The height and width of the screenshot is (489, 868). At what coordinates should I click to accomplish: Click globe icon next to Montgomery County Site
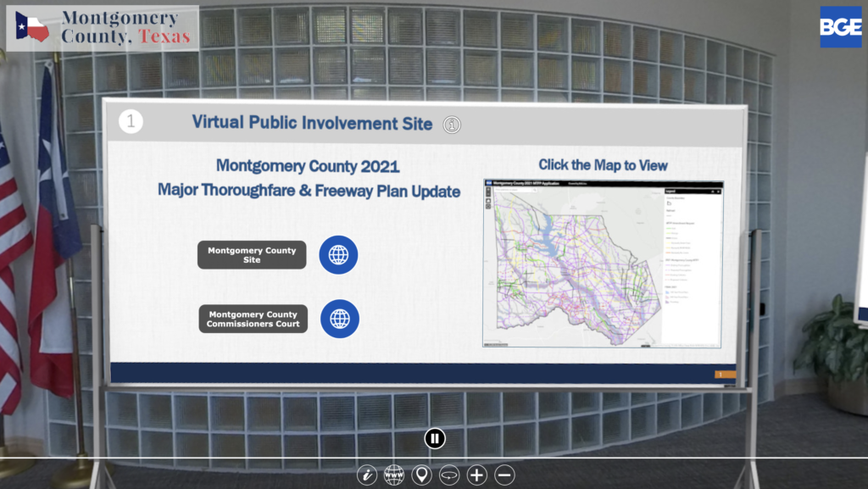tap(338, 255)
